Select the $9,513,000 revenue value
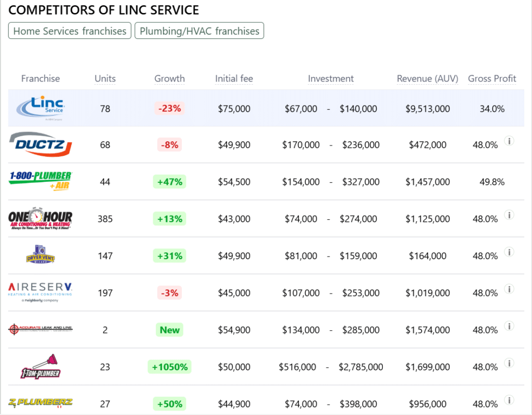 point(428,109)
